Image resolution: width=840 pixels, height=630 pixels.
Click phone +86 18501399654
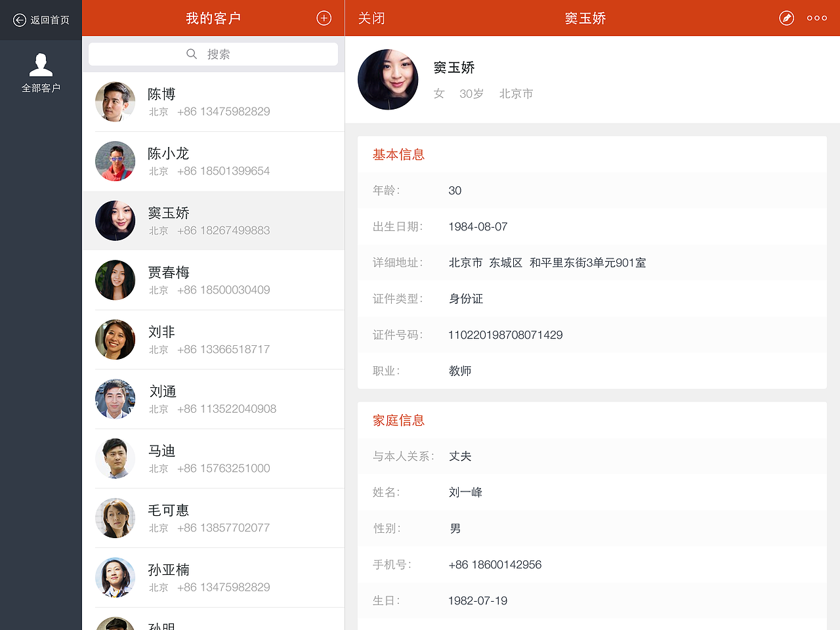coord(223,171)
